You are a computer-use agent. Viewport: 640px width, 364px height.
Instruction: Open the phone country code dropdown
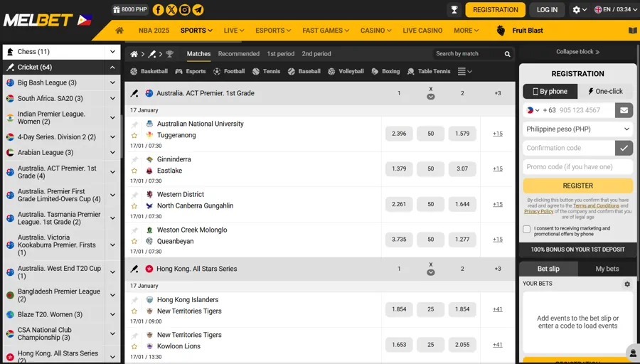pos(533,110)
